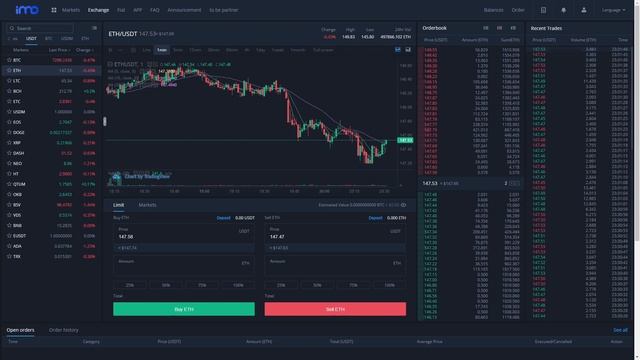Select the 1min chart interval

pos(162,50)
